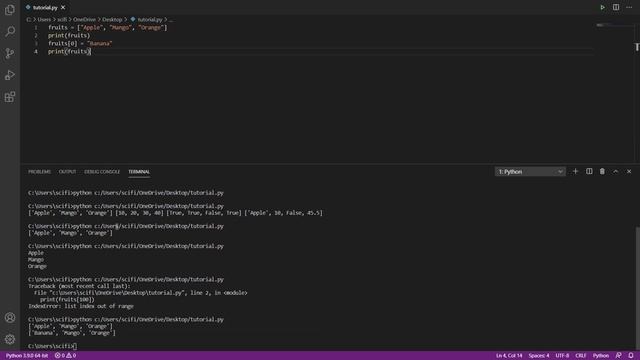Viewport: 640px width, 360px height.
Task: Click the Python 3.9.0 64-bit interpreter status
Action: point(27,356)
